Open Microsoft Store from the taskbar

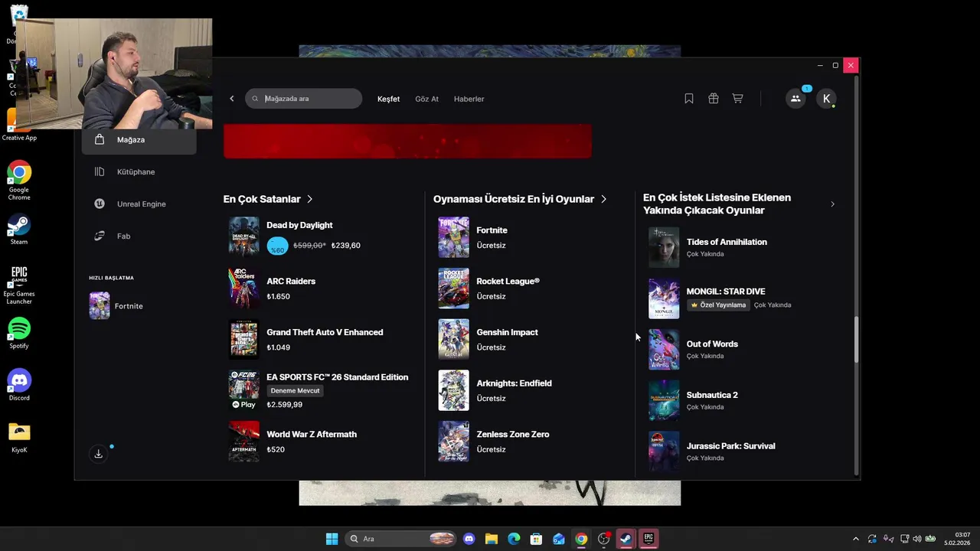point(537,539)
